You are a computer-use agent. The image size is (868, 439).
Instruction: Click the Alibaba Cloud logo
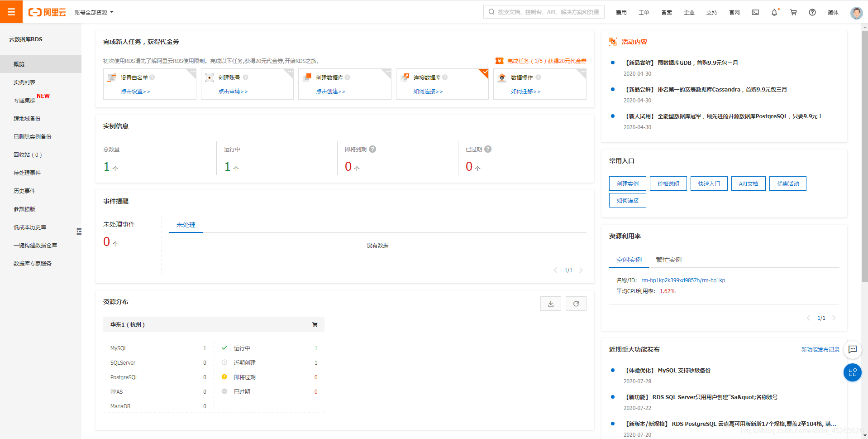pos(47,12)
